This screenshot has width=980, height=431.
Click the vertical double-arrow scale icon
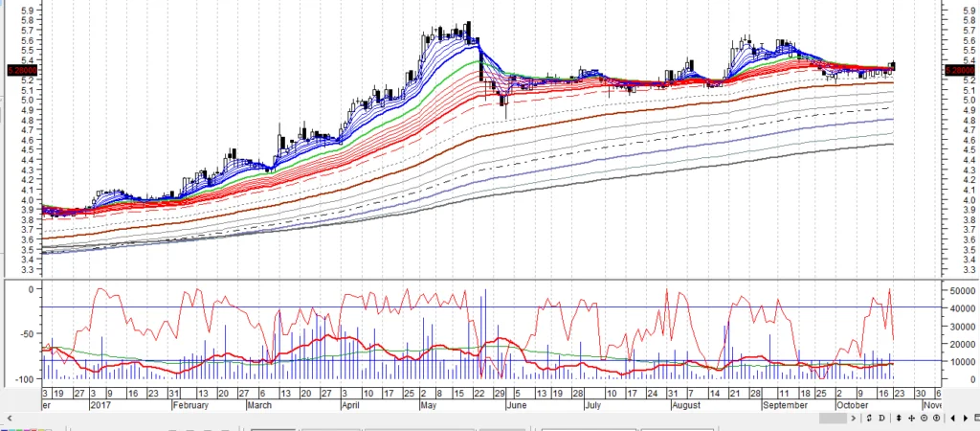point(899,419)
